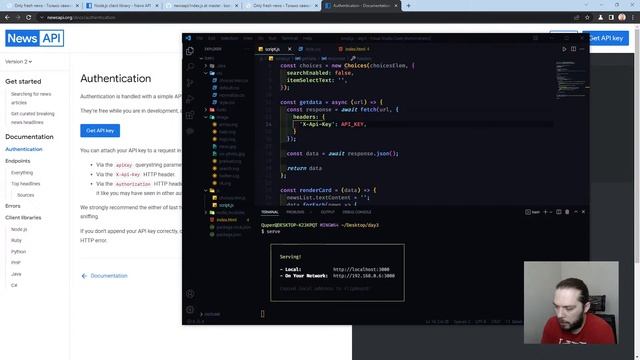This screenshot has height=360, width=640.
Task: Open Chrome three-dot menu
Action: coord(633,18)
